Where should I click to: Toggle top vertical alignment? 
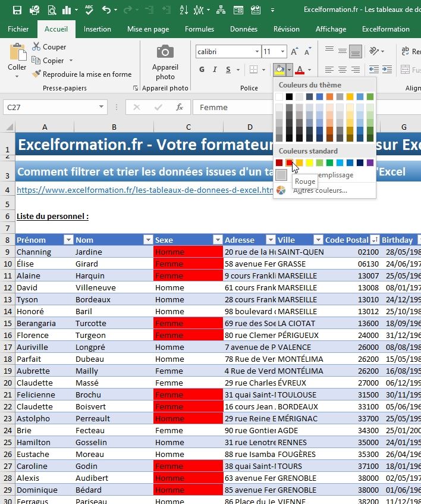[x=329, y=51]
